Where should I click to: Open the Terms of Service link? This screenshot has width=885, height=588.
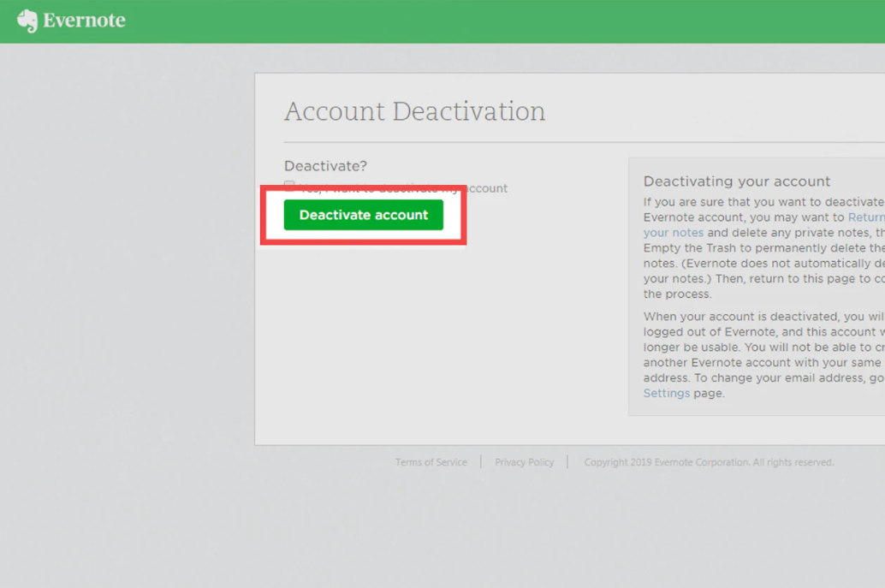[x=431, y=462]
